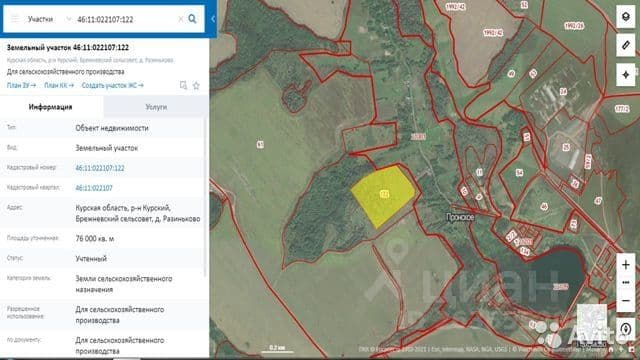Collapse the side panel with the arrow
This screenshot has height=360, width=640.
(213, 19)
